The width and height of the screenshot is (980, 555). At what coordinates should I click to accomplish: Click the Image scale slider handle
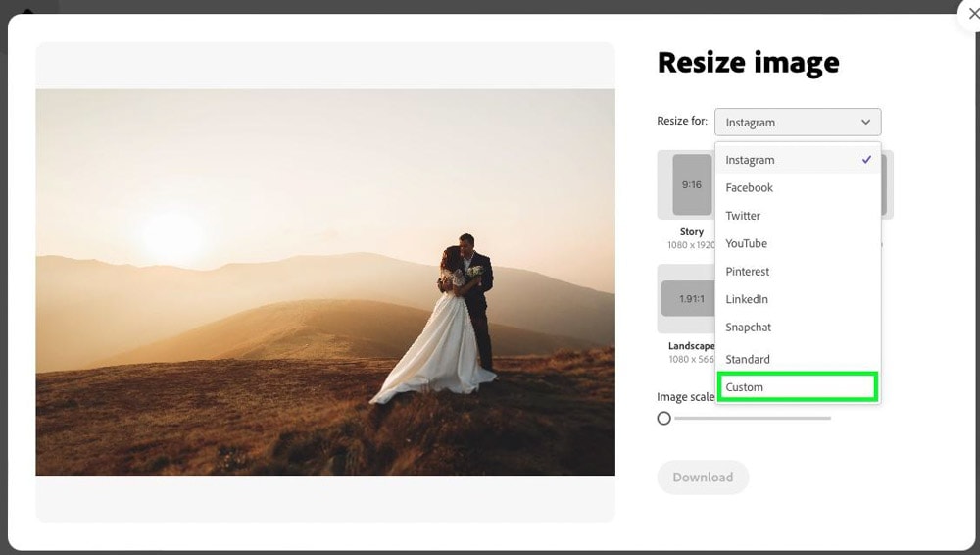point(663,418)
